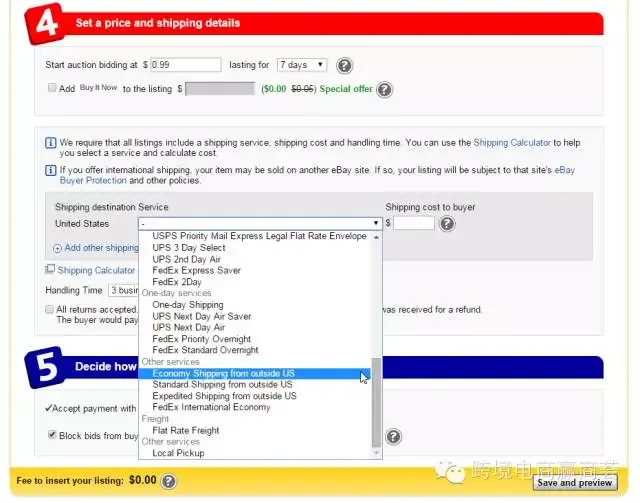Click the Buy It Now price field
Viewport: 640px width, 503px height.
[x=220, y=89]
